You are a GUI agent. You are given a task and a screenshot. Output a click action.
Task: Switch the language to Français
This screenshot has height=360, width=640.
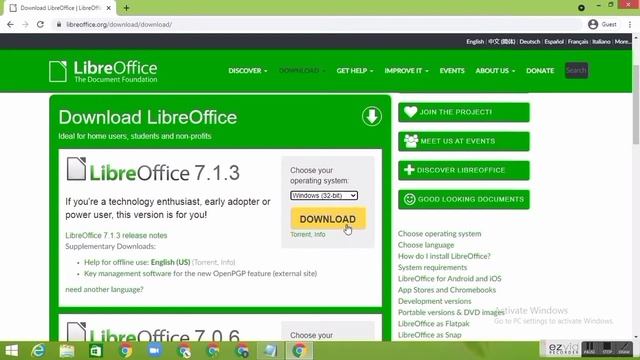578,42
